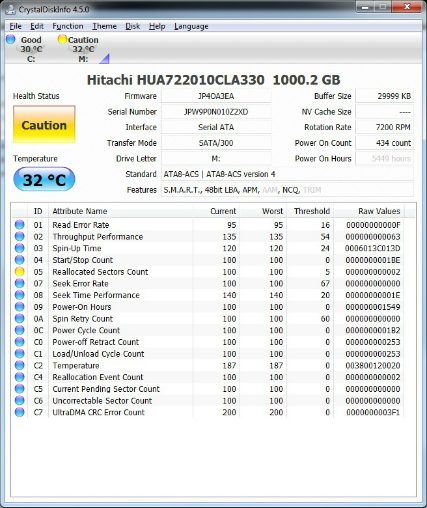The height and width of the screenshot is (508, 427).
Task: Click status icon for UltraDMA CRC Error Count
Action: point(20,412)
